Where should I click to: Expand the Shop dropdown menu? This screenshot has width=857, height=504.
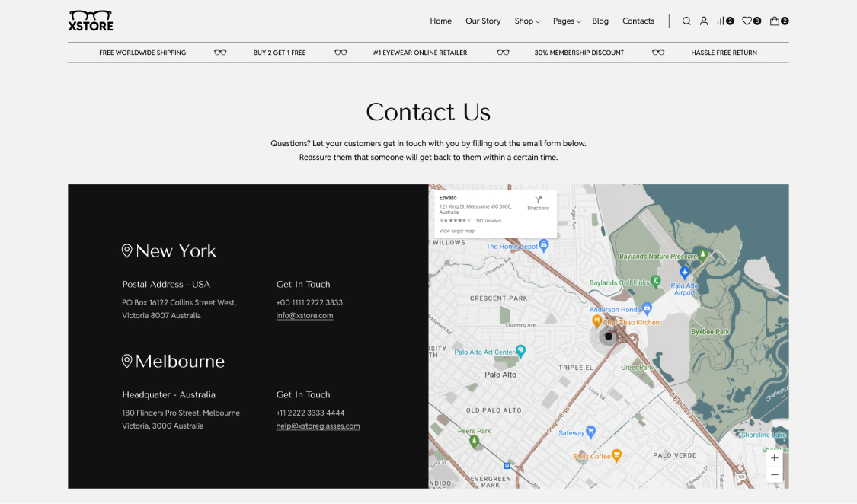[x=526, y=21]
